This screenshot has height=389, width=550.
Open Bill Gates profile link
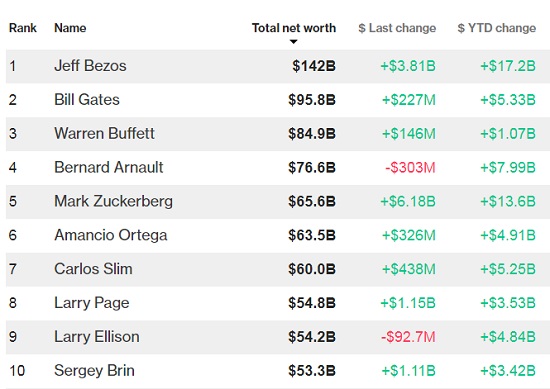[x=87, y=100]
